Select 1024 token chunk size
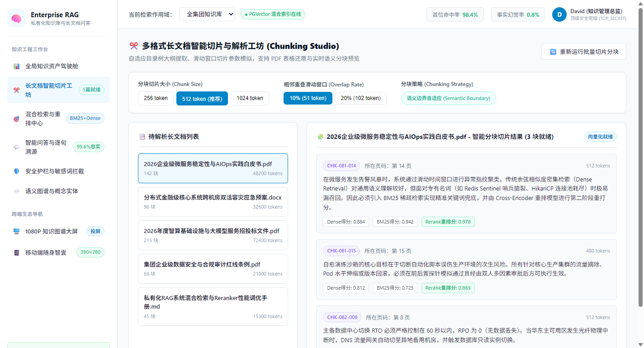Image resolution: width=644 pixels, height=348 pixels. [250, 98]
